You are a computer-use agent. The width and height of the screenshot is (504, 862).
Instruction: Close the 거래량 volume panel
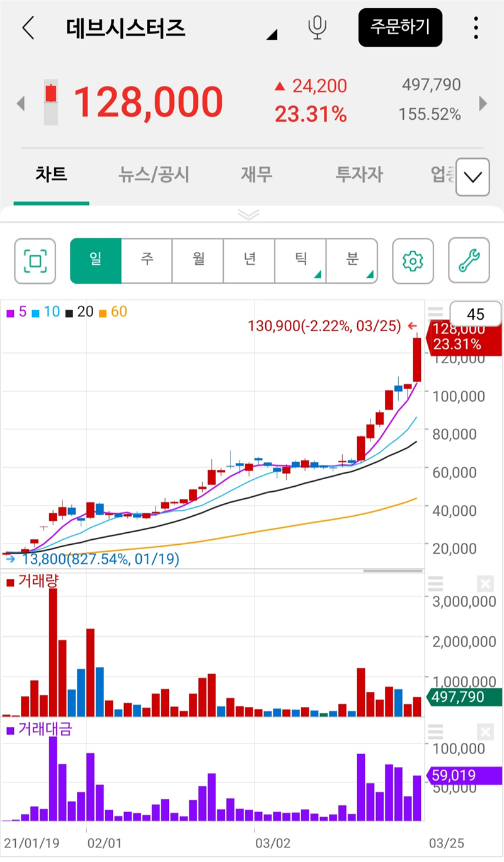click(484, 583)
